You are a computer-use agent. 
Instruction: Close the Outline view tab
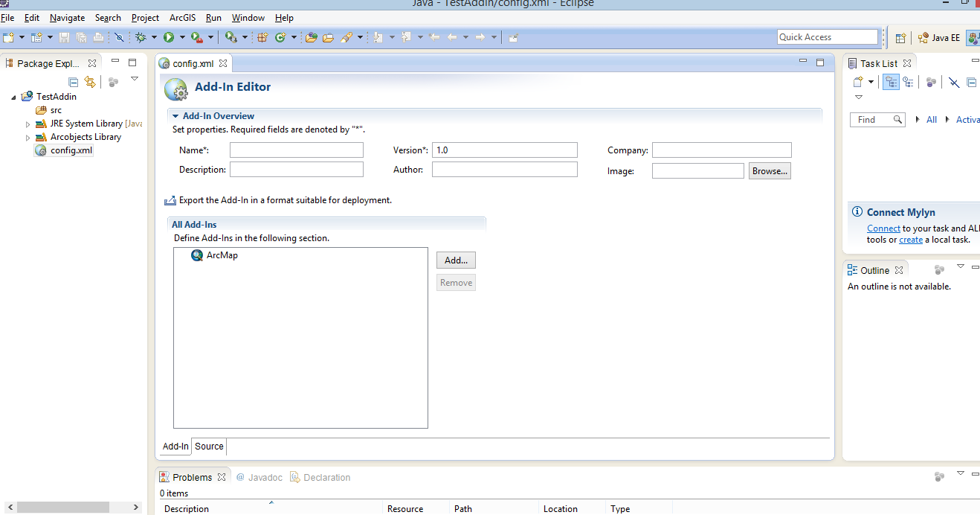[899, 270]
